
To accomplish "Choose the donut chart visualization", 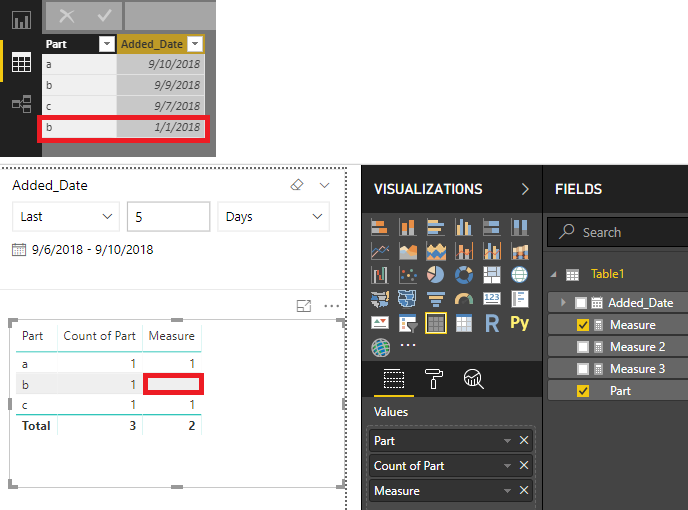I will coord(464,274).
